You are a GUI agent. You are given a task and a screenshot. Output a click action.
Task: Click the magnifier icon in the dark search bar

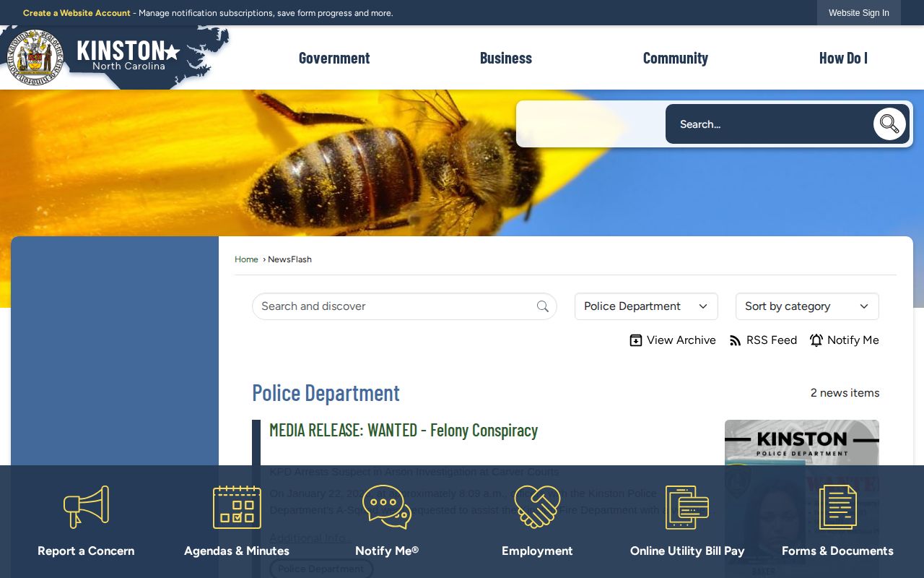pyautogui.click(x=889, y=124)
